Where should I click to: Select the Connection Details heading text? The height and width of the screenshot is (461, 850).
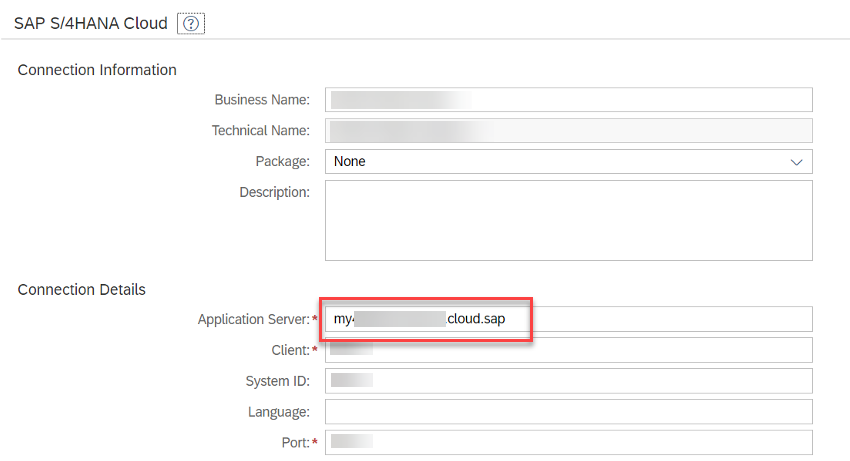(x=81, y=290)
